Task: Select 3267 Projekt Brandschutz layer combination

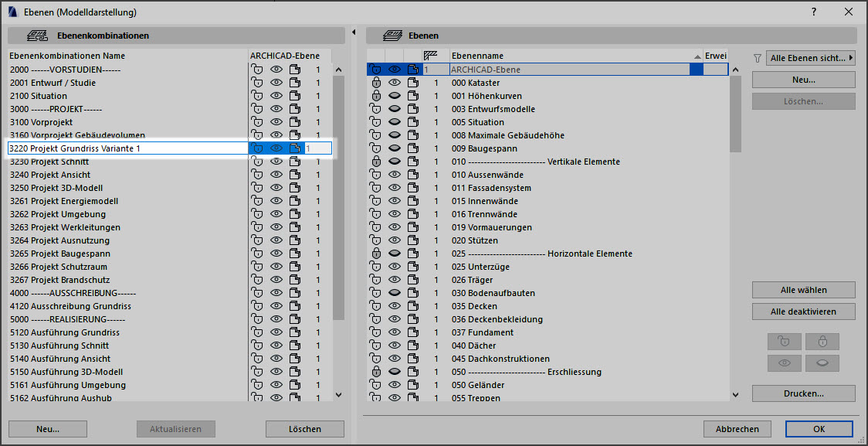Action: click(x=128, y=280)
